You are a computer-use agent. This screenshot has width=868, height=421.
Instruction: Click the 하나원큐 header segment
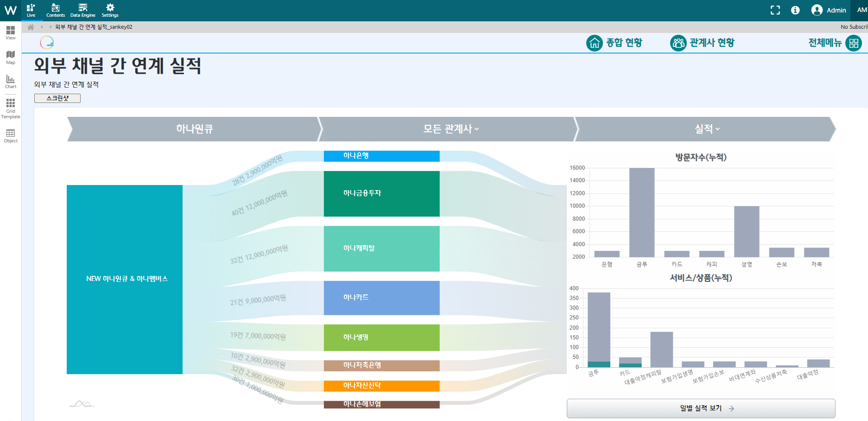coord(194,129)
